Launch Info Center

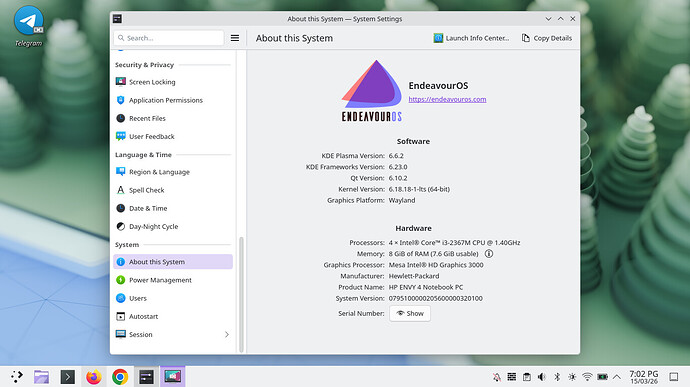(x=471, y=38)
